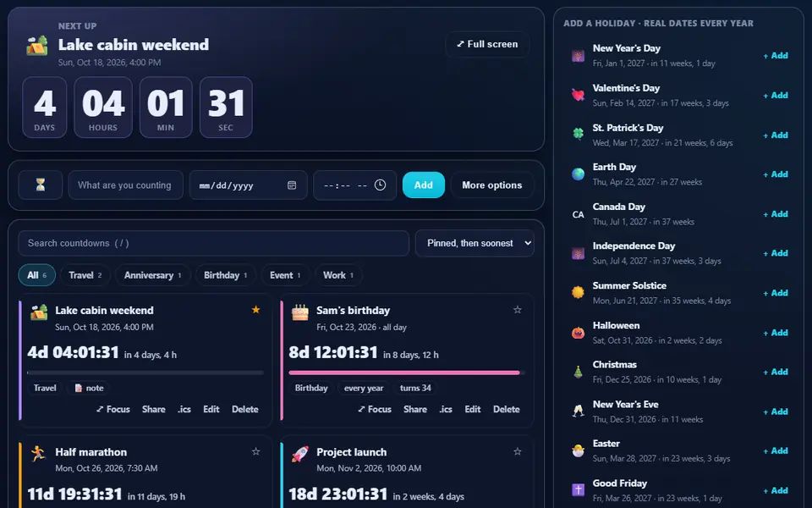Viewport: 812px width, 508px height.
Task: Add New Year's Day holiday
Action: coord(776,56)
